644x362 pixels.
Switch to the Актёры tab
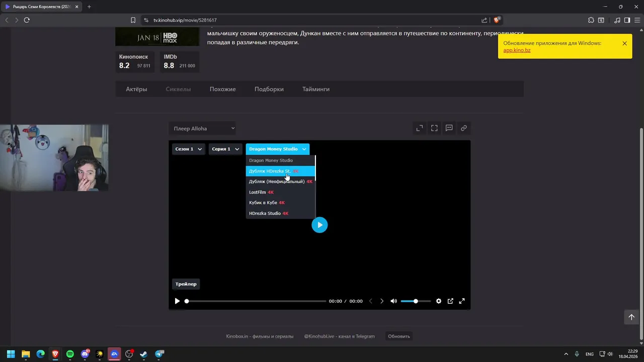[x=136, y=89]
